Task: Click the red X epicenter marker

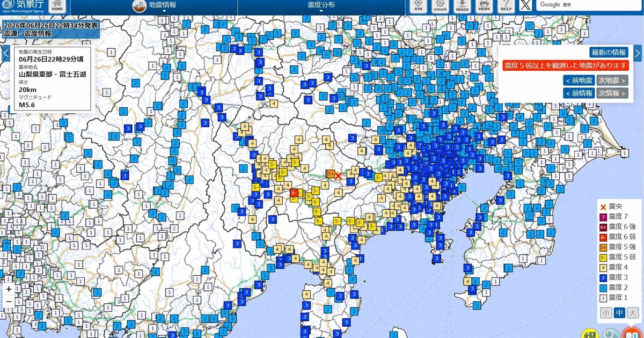Action: click(x=339, y=175)
